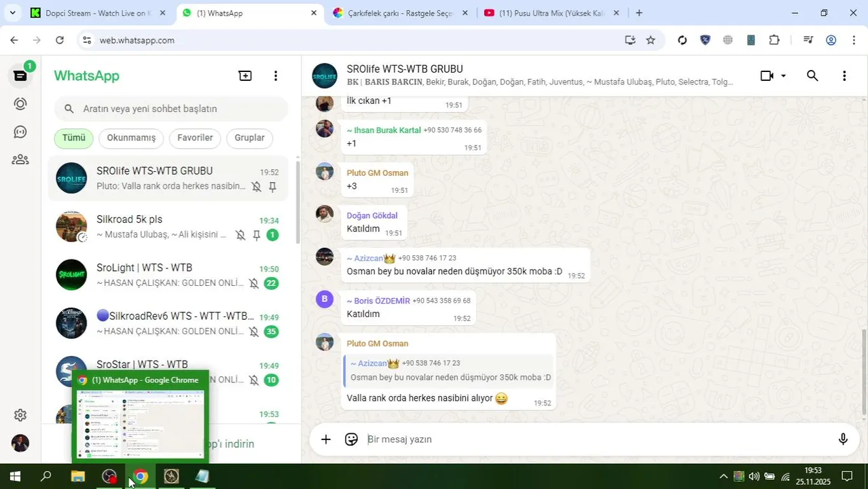The image size is (868, 489).
Task: Click unread badge 35 on SilkroadRev6 chat
Action: [271, 331]
